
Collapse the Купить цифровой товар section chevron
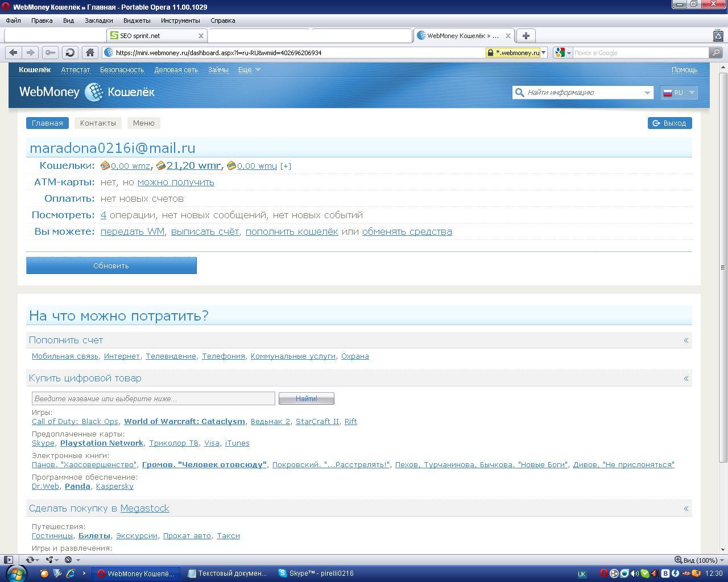click(x=686, y=379)
